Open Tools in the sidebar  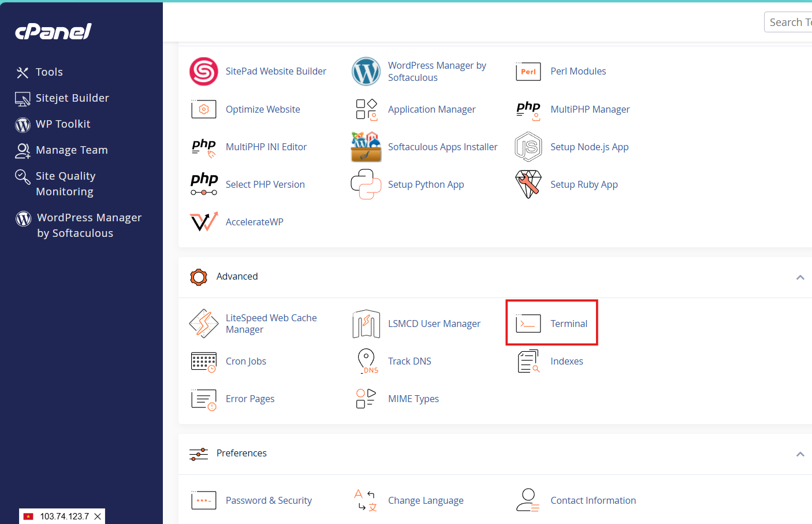49,72
